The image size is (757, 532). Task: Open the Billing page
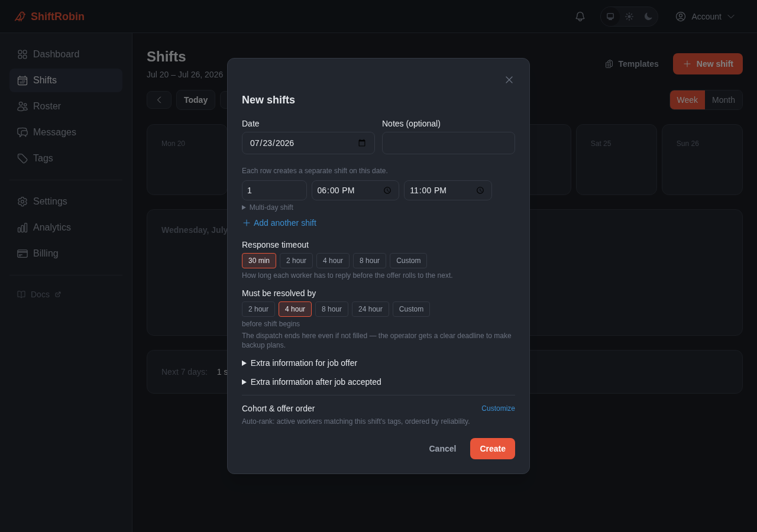point(66,254)
